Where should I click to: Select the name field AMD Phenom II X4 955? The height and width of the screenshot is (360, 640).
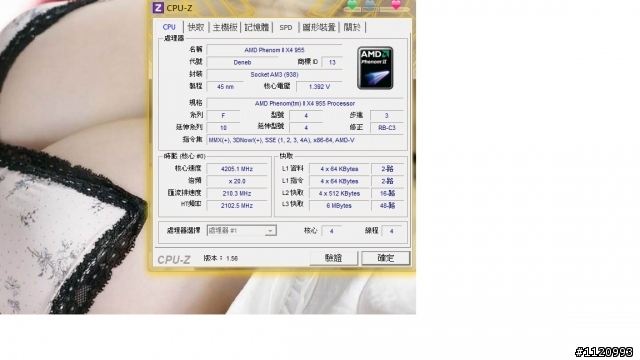coord(274,50)
